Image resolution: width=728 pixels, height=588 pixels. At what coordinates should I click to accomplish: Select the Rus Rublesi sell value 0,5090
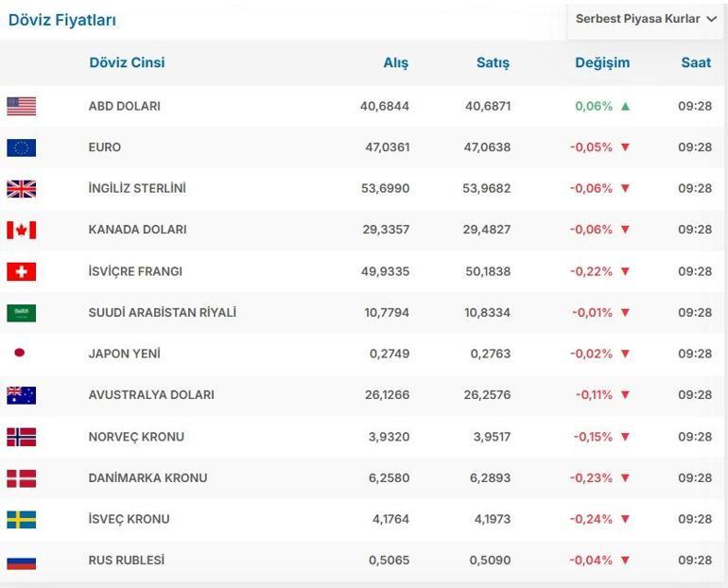tap(490, 561)
